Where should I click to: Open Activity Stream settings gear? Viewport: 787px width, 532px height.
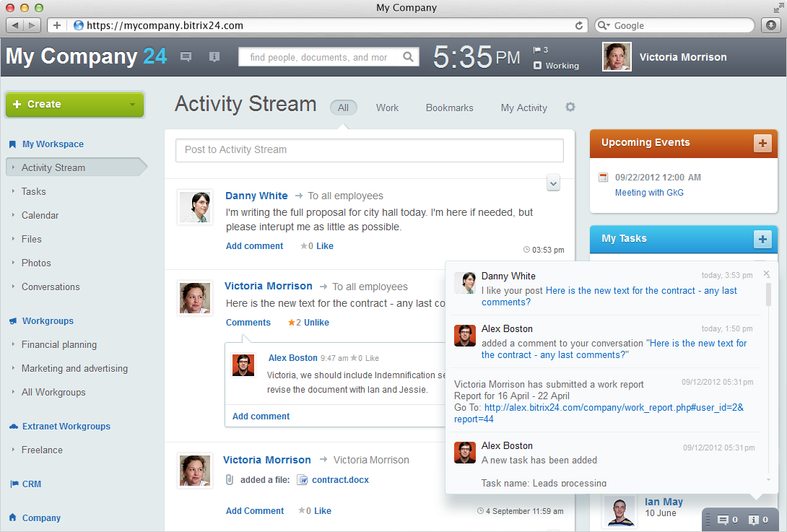click(570, 107)
